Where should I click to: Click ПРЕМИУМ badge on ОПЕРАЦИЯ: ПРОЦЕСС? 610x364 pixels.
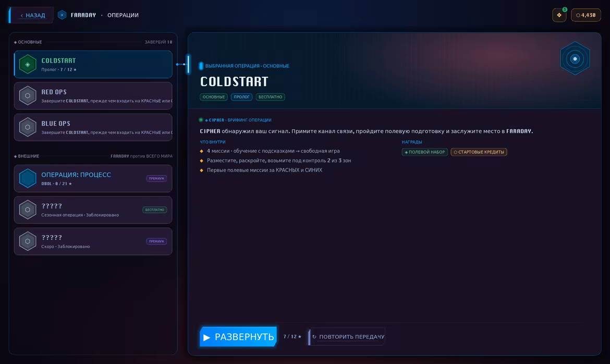(156, 178)
